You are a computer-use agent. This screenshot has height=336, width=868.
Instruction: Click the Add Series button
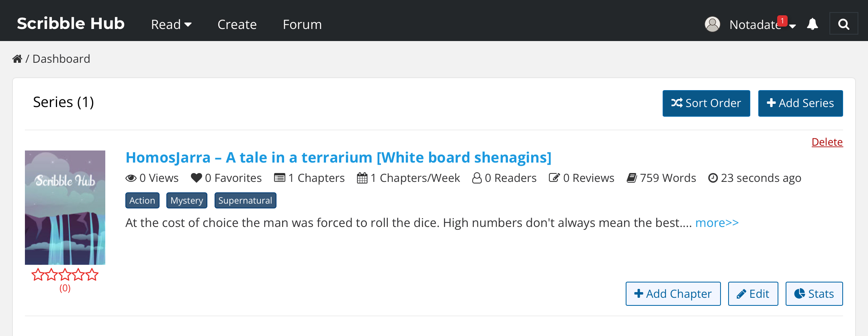(800, 103)
